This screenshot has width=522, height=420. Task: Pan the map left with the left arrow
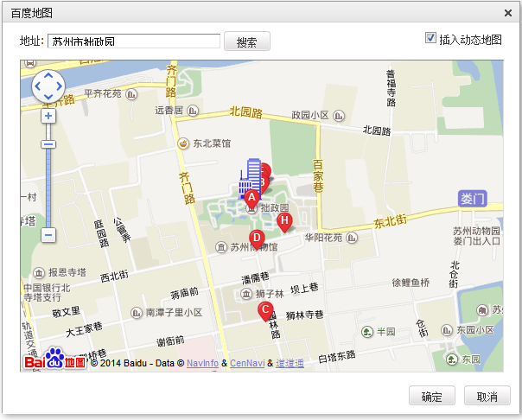pos(37,86)
